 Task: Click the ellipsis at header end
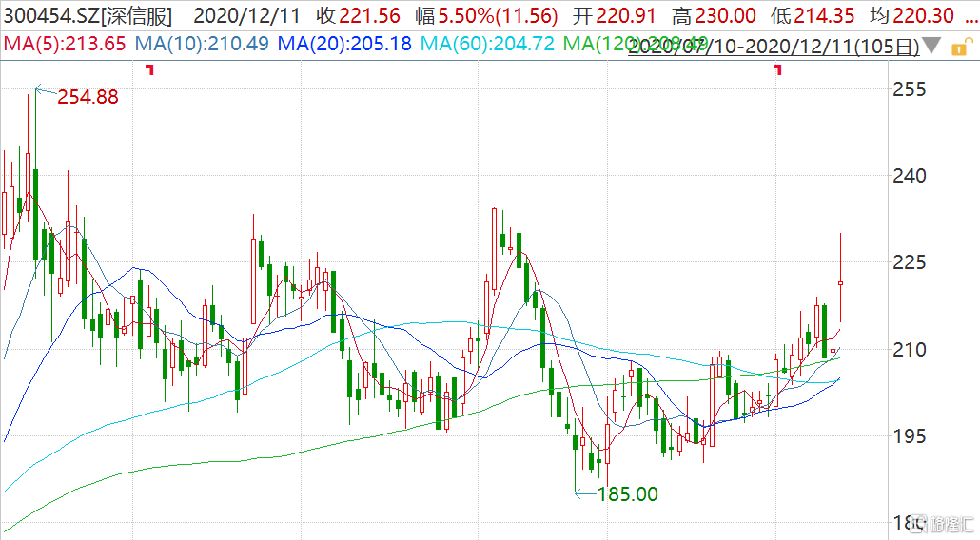tap(970, 21)
